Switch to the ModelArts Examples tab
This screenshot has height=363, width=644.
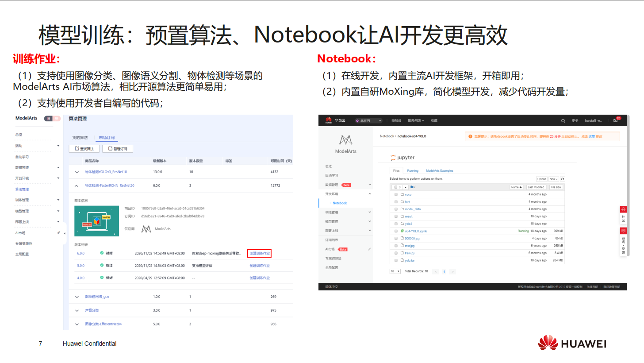tap(440, 170)
